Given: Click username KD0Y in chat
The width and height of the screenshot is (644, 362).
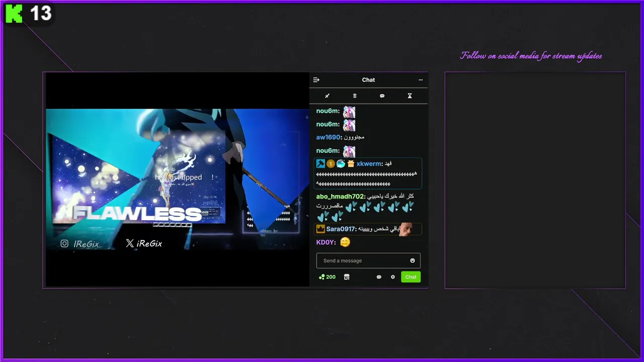Looking at the screenshot, I should point(326,242).
